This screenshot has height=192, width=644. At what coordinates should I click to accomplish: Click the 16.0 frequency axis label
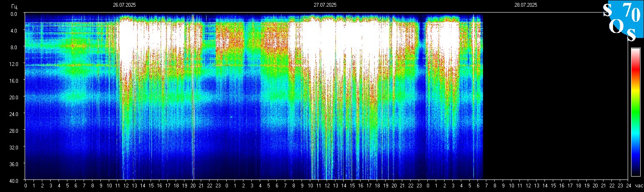click(13, 81)
